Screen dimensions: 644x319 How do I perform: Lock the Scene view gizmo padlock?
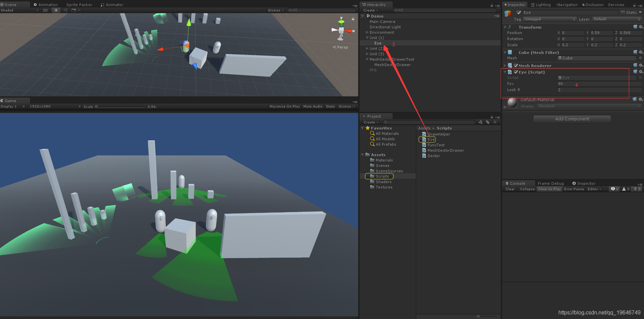pyautogui.click(x=353, y=19)
